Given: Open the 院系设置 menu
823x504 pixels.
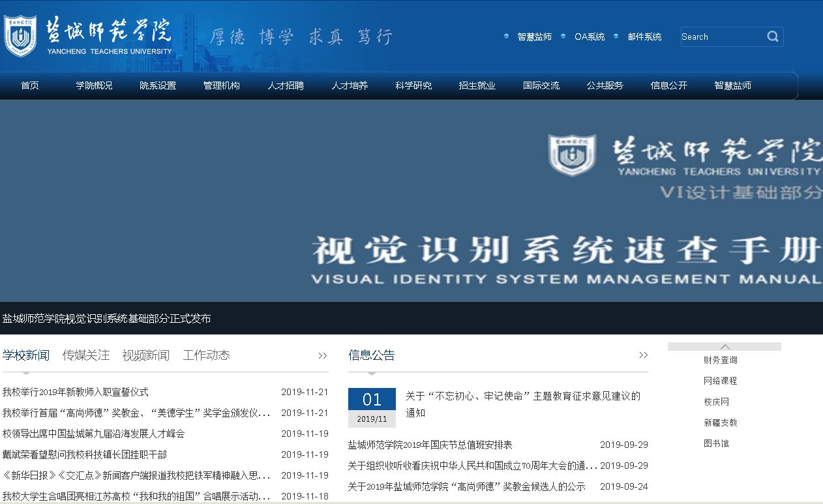Looking at the screenshot, I should click(158, 85).
